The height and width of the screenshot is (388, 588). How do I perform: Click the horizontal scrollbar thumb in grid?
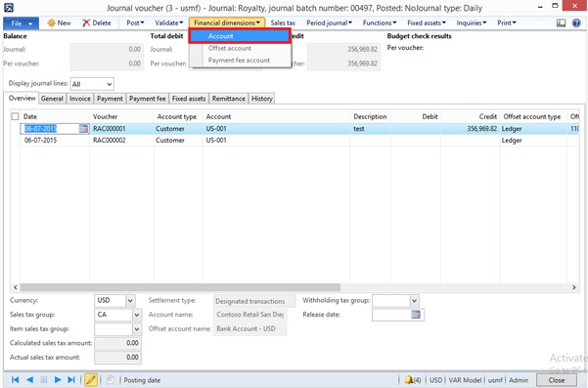tap(180, 287)
